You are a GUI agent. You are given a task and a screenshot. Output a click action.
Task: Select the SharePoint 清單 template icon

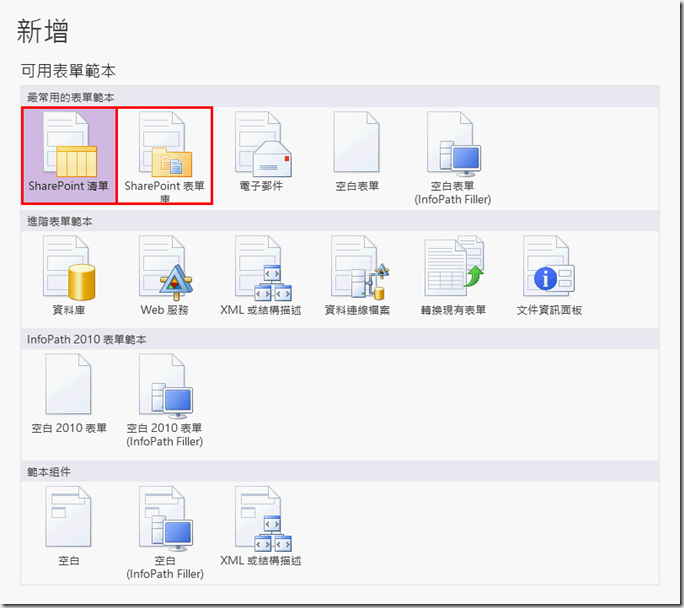pos(68,148)
